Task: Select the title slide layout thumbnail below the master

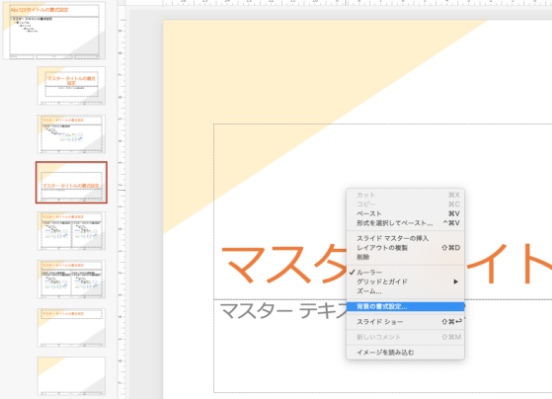Action: pyautogui.click(x=71, y=86)
